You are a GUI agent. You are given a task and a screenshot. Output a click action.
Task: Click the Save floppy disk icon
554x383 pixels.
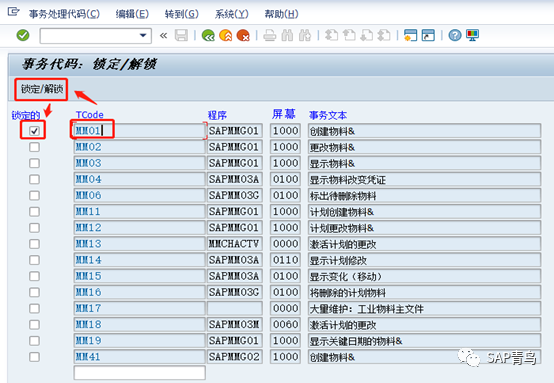tap(181, 35)
